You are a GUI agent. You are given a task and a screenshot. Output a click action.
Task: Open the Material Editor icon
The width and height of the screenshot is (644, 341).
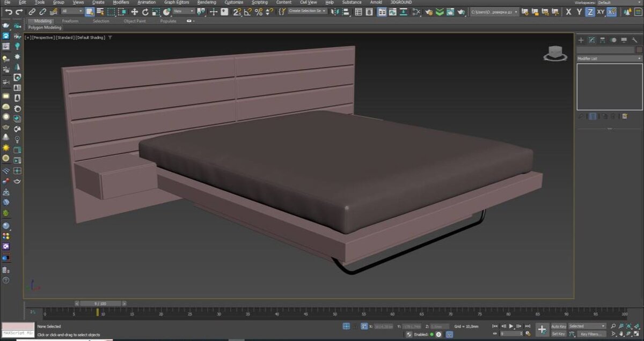416,11
